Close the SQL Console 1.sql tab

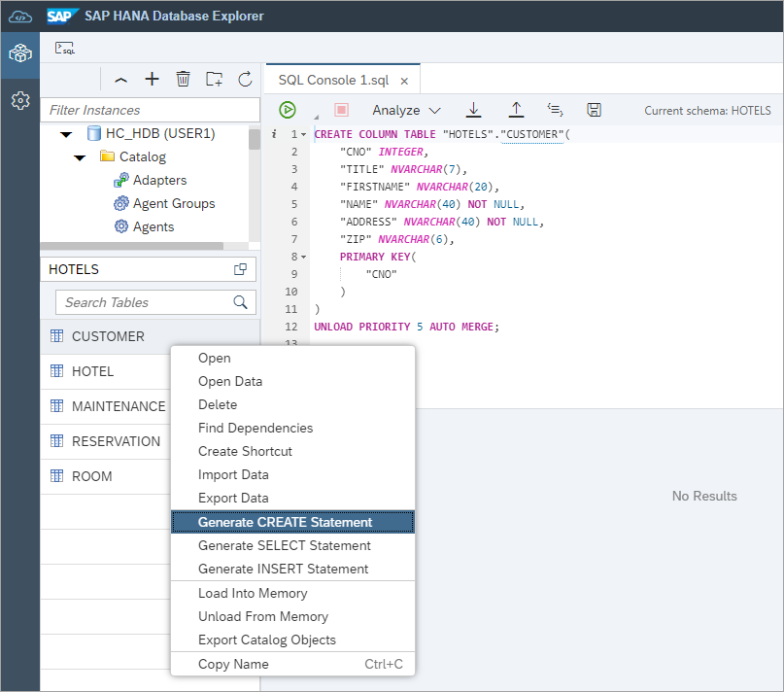[404, 81]
